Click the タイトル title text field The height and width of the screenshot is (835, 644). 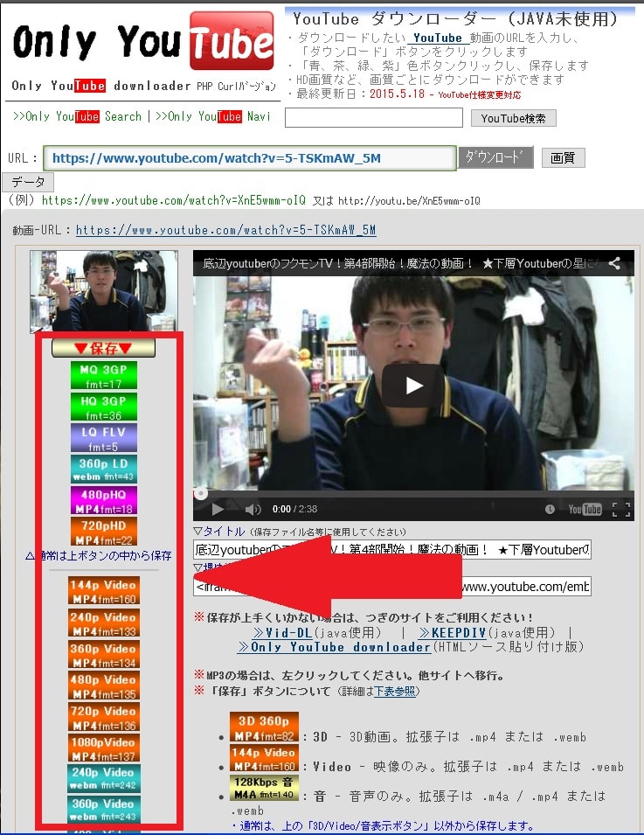[392, 550]
